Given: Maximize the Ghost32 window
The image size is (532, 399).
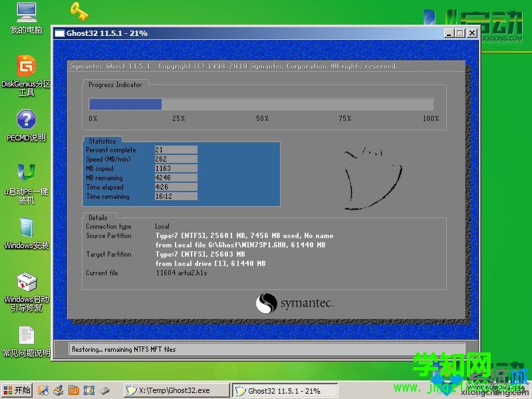Looking at the screenshot, I should tap(460, 33).
